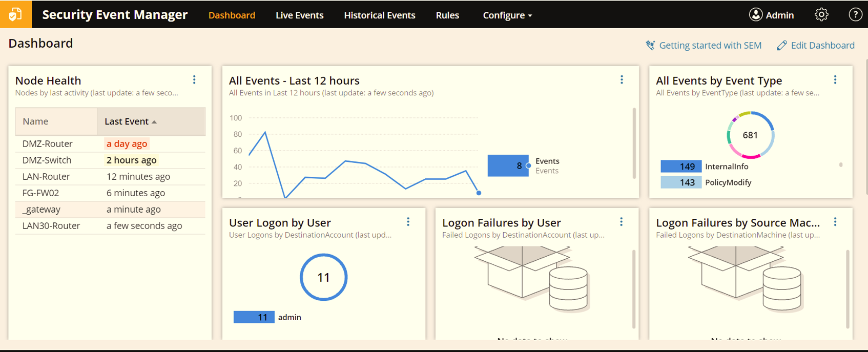The image size is (868, 352).
Task: Expand the Configure dropdown menu
Action: coord(507,15)
